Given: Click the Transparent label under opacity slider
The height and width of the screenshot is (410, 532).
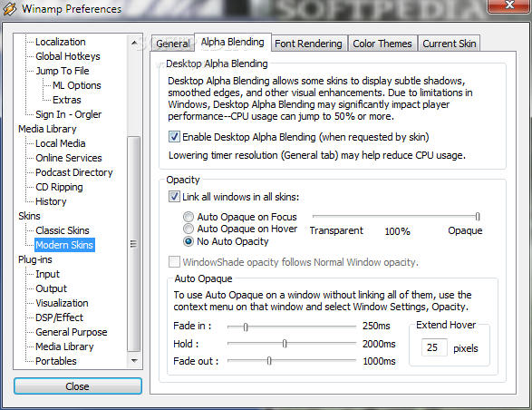Looking at the screenshot, I should pos(336,230).
